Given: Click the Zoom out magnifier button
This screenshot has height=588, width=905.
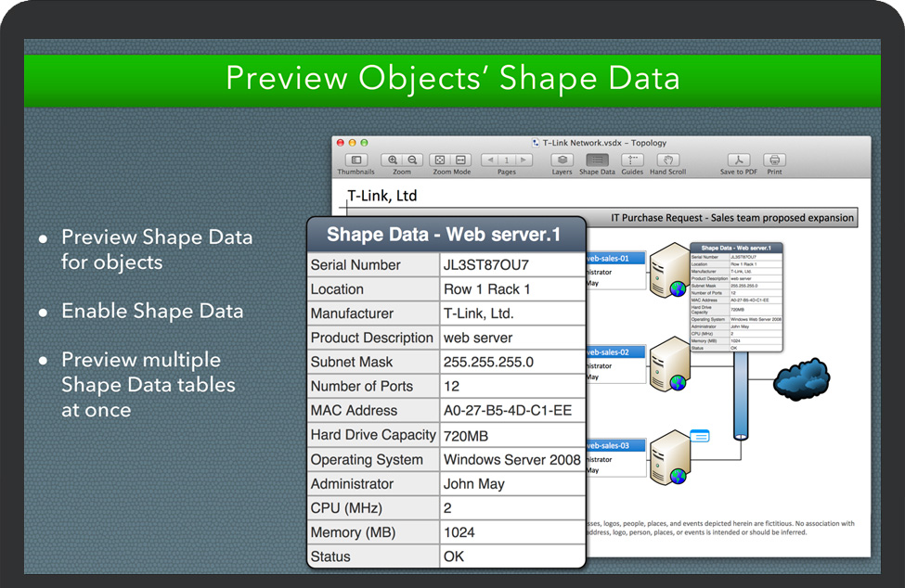Looking at the screenshot, I should (x=412, y=160).
